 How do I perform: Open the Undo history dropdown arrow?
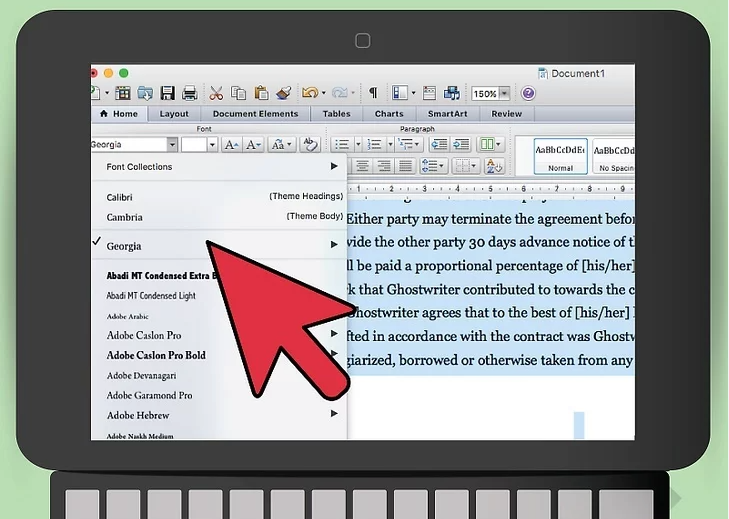[324, 93]
